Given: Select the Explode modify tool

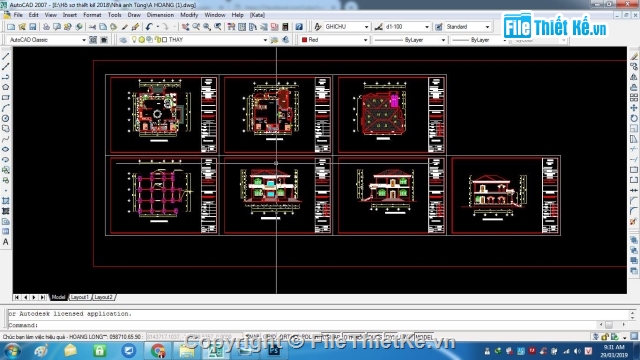Looking at the screenshot, I should pos(634,222).
